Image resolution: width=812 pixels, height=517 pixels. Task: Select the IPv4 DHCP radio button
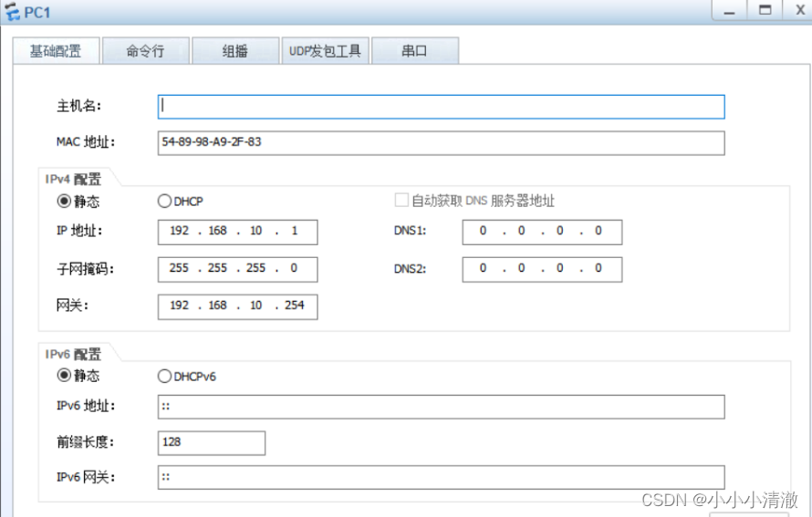click(164, 201)
